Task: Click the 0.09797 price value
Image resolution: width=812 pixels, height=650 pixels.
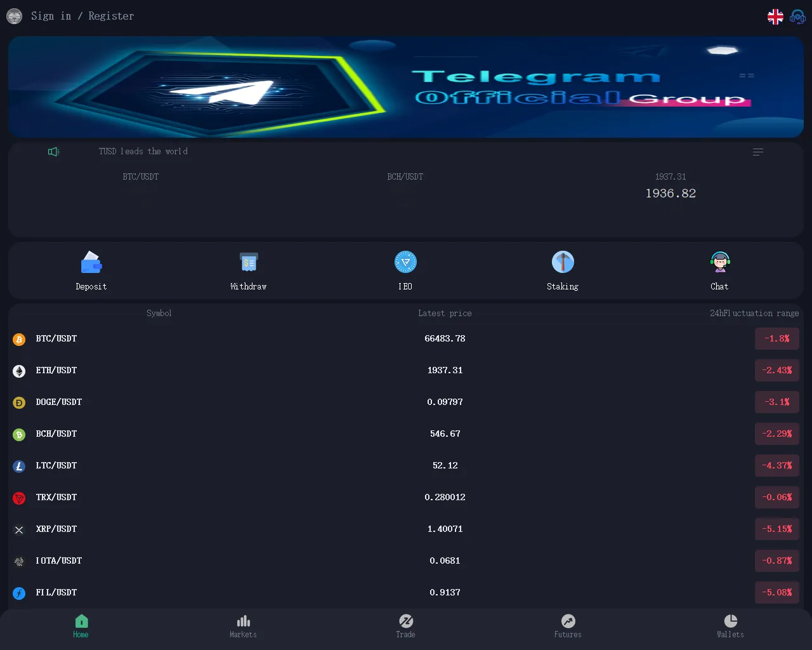Action: [x=445, y=402]
